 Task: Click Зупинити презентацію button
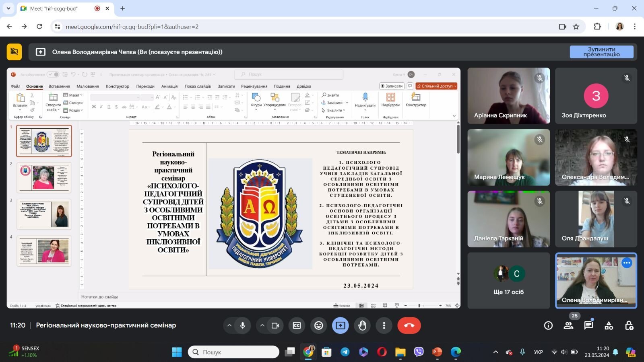coord(601,52)
